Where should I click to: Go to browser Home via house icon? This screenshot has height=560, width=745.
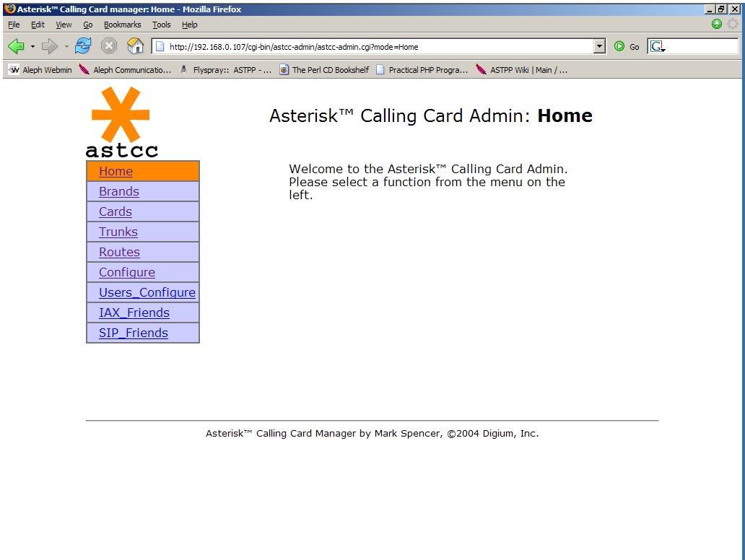pyautogui.click(x=135, y=46)
